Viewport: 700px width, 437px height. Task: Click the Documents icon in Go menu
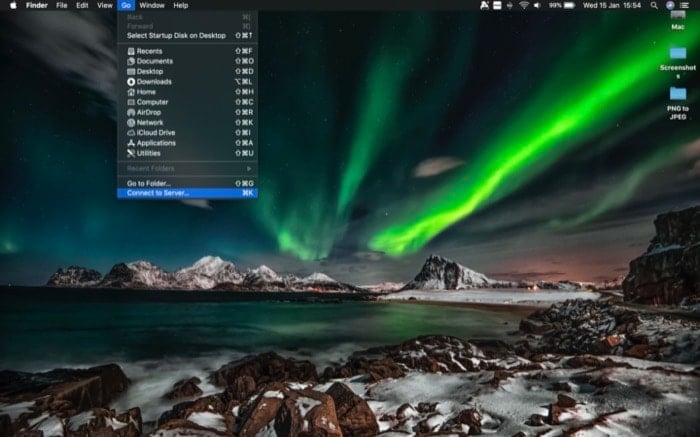[131, 61]
